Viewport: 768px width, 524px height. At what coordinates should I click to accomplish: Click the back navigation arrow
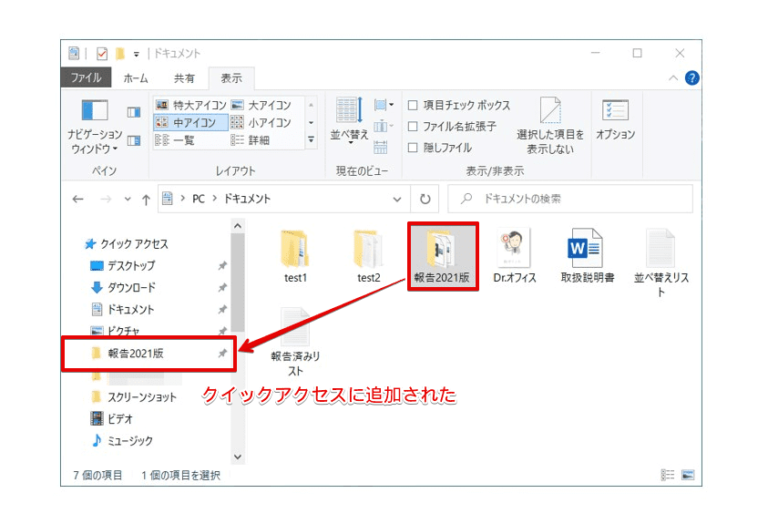coord(78,199)
